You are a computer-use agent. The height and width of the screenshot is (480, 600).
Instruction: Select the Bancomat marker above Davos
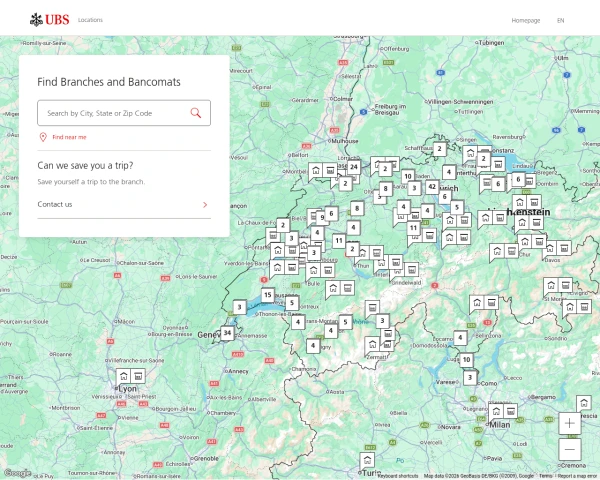click(564, 248)
